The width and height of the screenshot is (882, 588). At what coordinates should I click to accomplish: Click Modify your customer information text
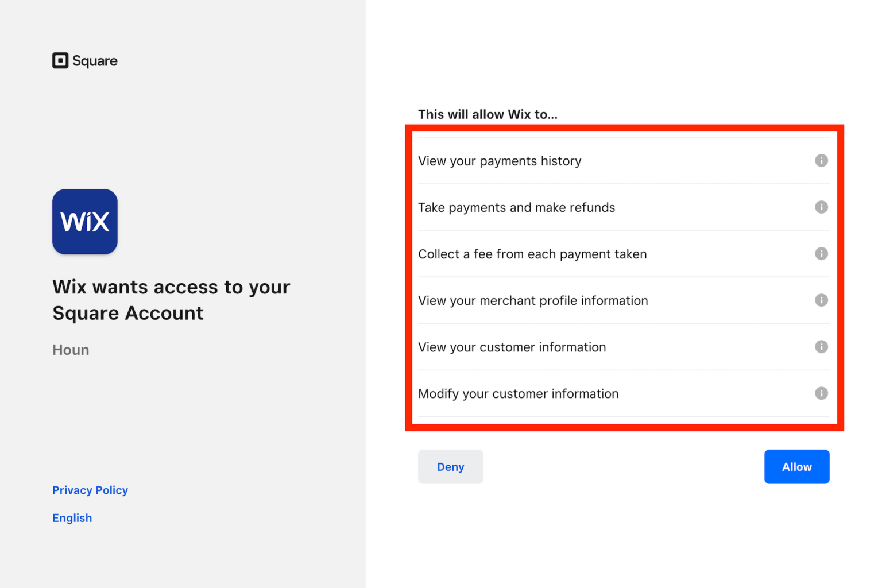(x=518, y=394)
